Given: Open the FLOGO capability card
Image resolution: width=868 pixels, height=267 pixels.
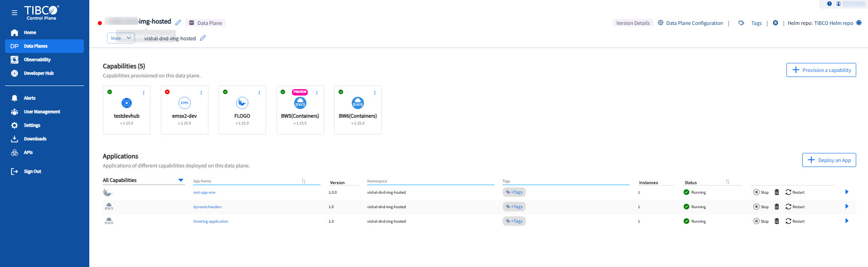Looking at the screenshot, I should pos(242,110).
